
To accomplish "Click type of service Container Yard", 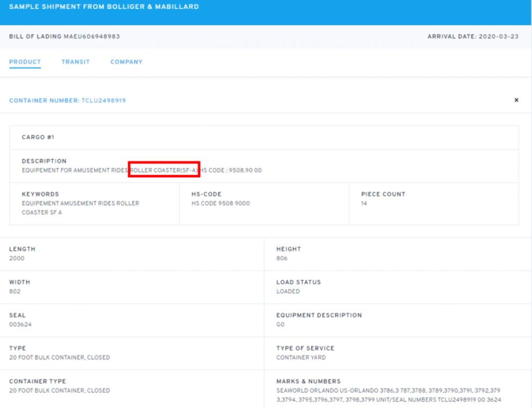I will [301, 357].
